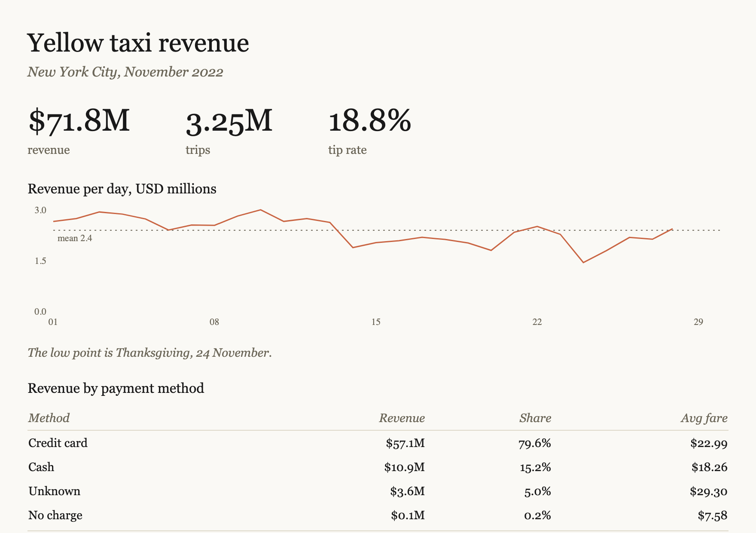Sort by the Share column header
This screenshot has height=533, width=756.
point(535,418)
